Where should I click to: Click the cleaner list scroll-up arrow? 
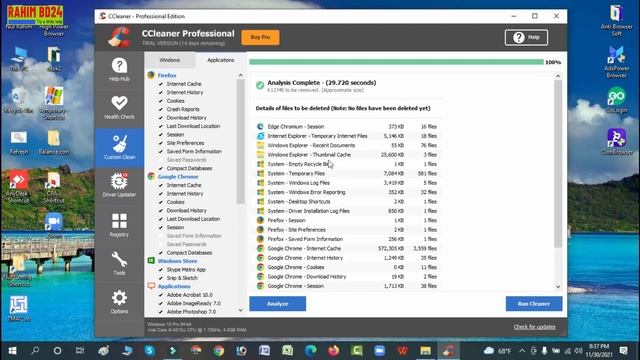tap(240, 75)
